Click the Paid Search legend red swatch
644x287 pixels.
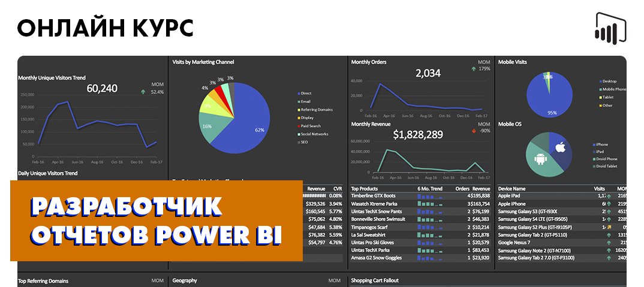[x=298, y=126]
